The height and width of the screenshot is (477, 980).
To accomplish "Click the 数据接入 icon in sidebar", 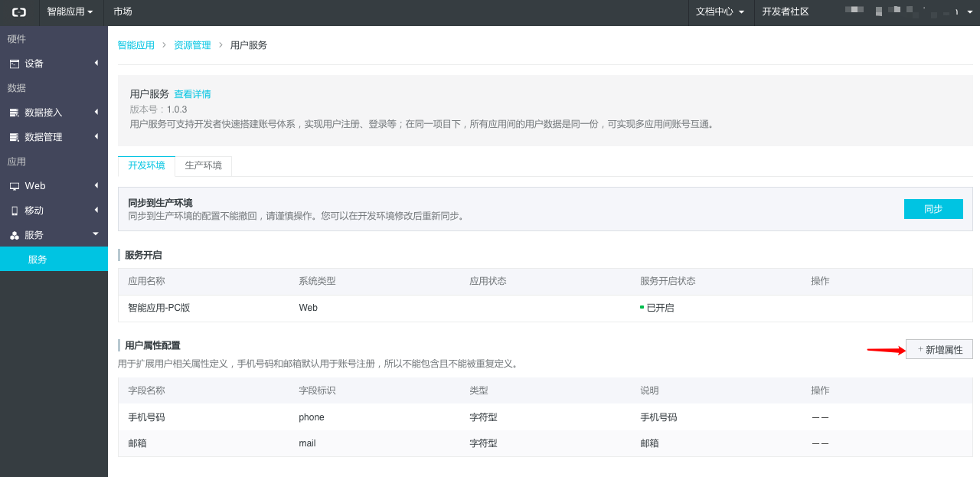I will tap(15, 113).
